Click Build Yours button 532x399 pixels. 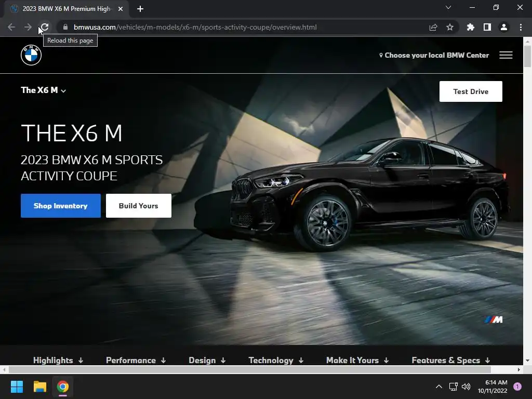click(138, 206)
